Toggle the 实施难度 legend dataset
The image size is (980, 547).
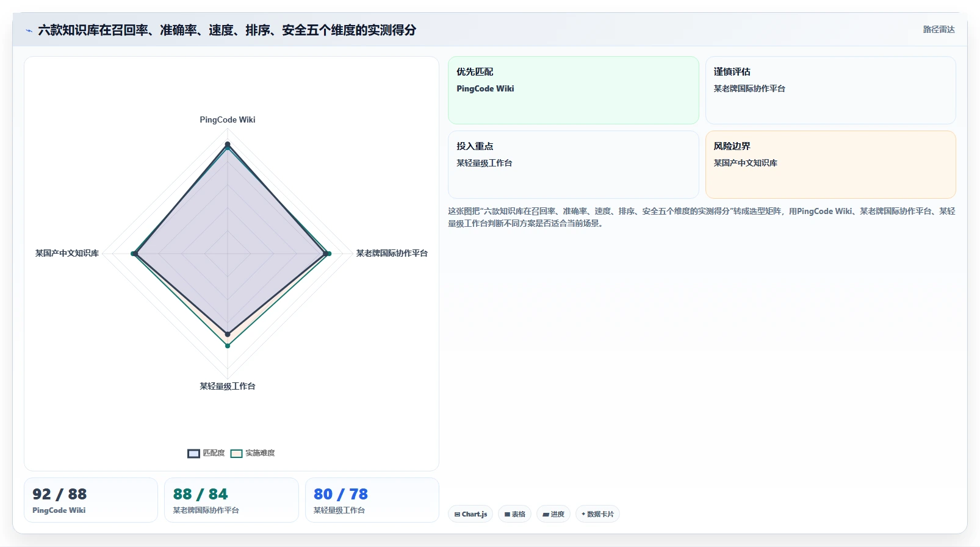coord(253,453)
